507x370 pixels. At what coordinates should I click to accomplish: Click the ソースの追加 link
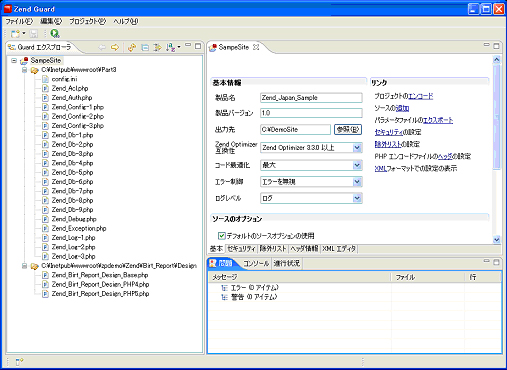tap(402, 108)
